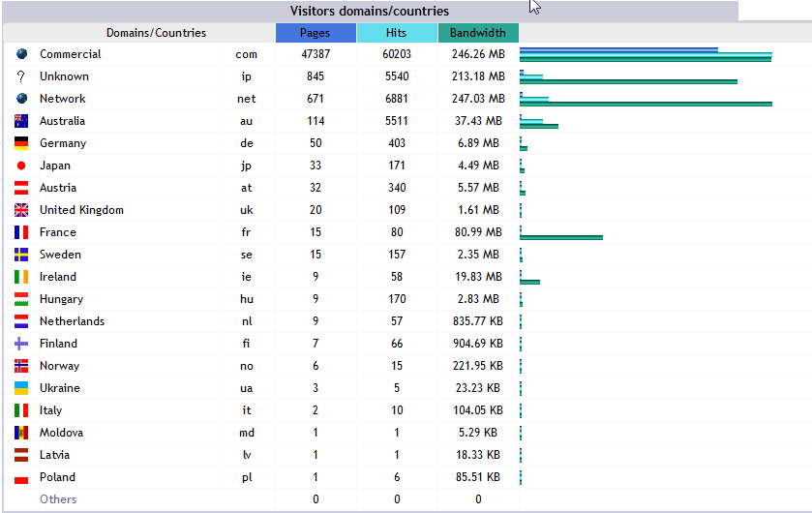Click the Moldova flag icon
The image size is (812, 513).
pyautogui.click(x=21, y=433)
